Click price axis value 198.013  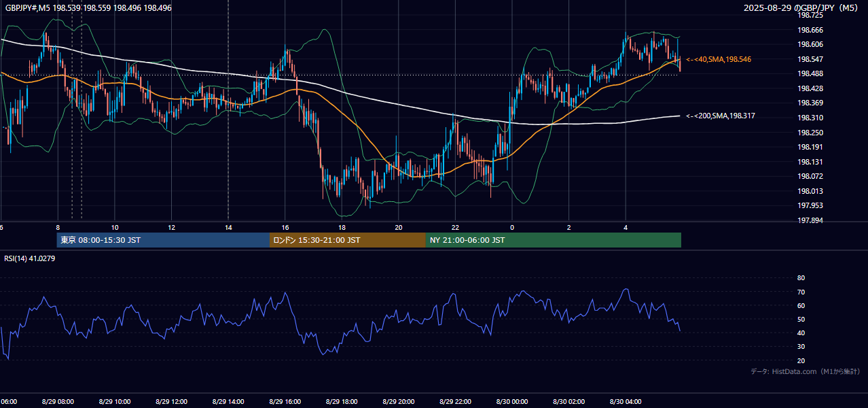pos(810,191)
